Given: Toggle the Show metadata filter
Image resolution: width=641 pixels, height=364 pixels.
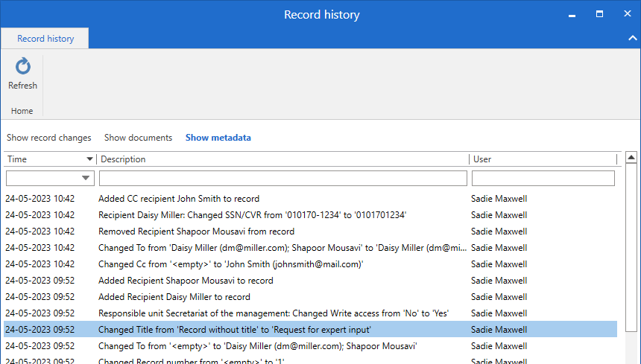Looking at the screenshot, I should [218, 138].
